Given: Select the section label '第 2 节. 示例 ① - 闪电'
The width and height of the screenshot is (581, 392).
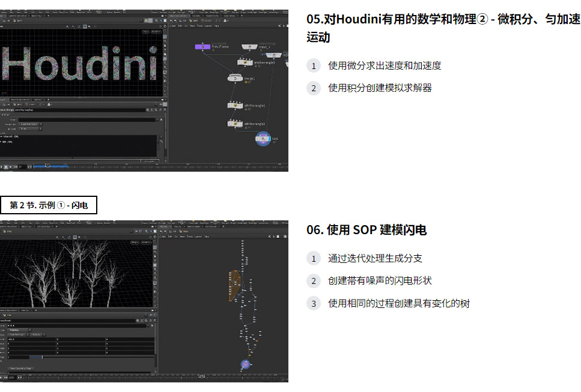Looking at the screenshot, I should pos(49,205).
